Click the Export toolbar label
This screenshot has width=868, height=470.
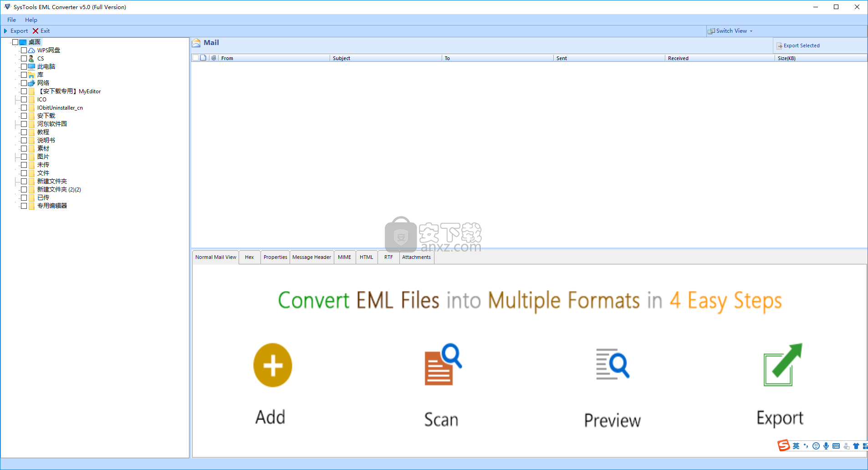[x=19, y=31]
